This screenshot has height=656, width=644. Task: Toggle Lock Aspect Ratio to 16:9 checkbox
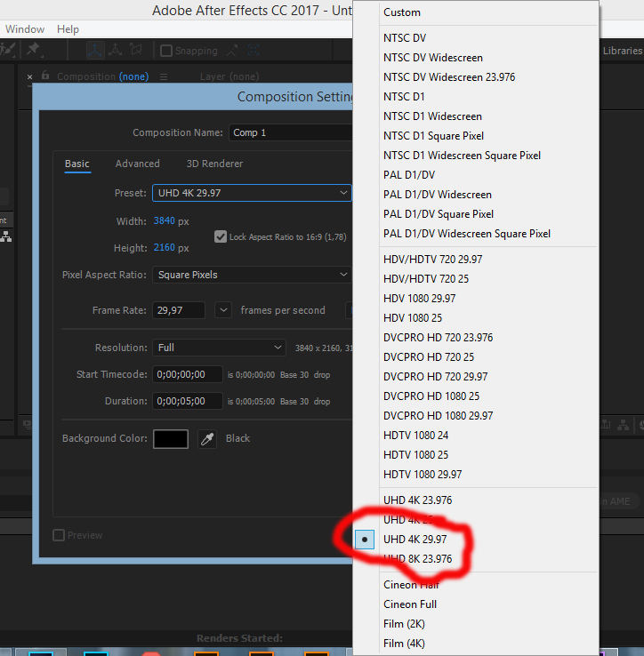pos(221,236)
